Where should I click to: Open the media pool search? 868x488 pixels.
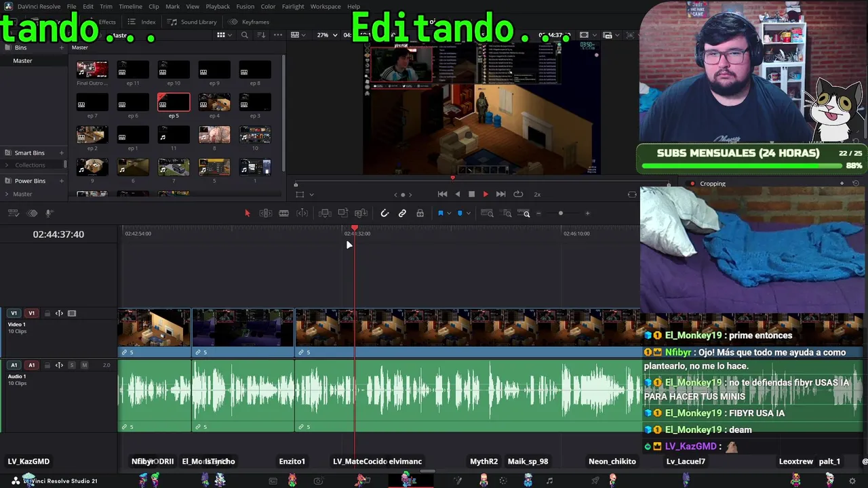click(x=245, y=35)
